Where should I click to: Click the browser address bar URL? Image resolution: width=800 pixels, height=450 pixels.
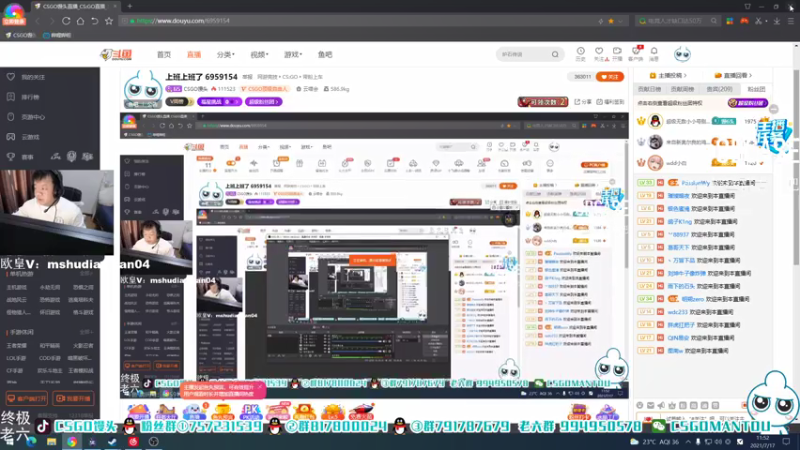183,21
